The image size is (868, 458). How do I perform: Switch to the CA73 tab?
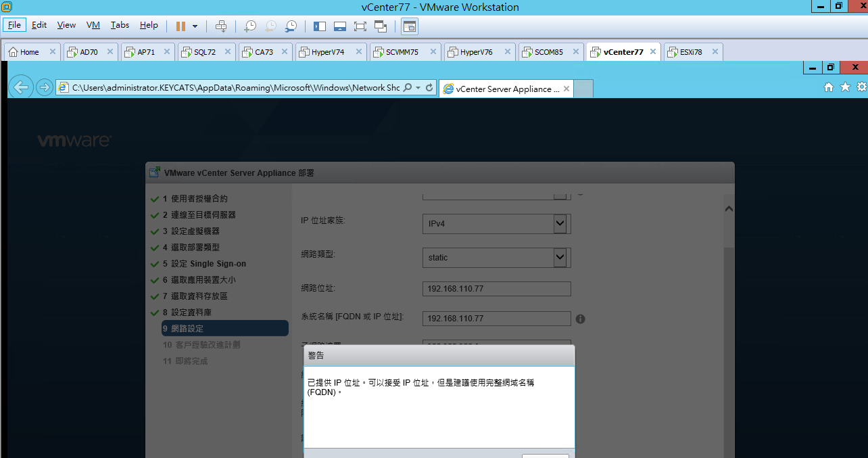coord(266,52)
